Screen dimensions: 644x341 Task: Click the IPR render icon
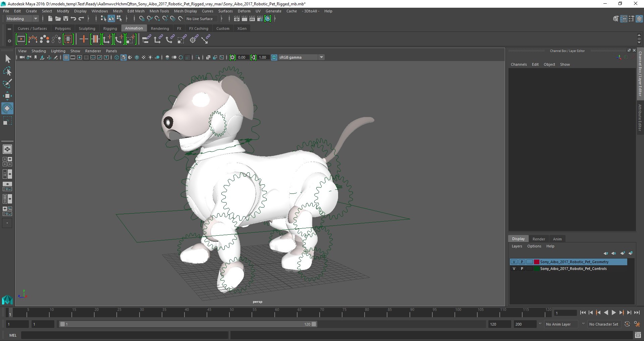(x=252, y=19)
